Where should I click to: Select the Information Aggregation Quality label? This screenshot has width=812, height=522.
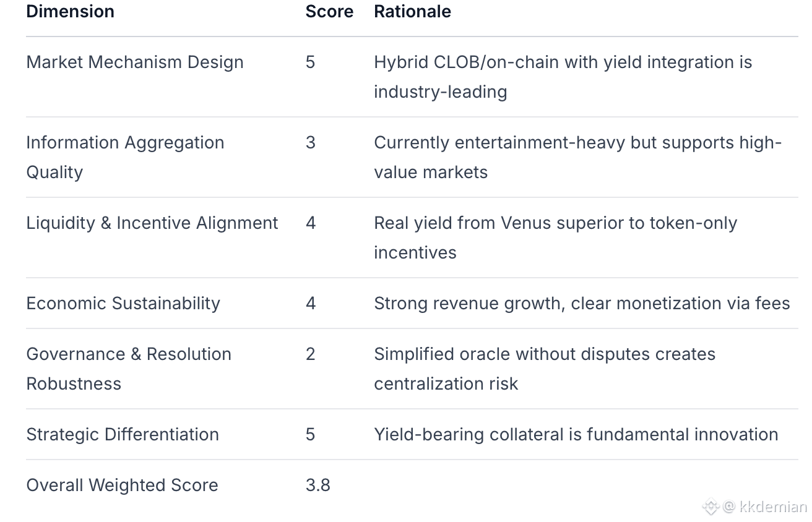click(x=124, y=156)
